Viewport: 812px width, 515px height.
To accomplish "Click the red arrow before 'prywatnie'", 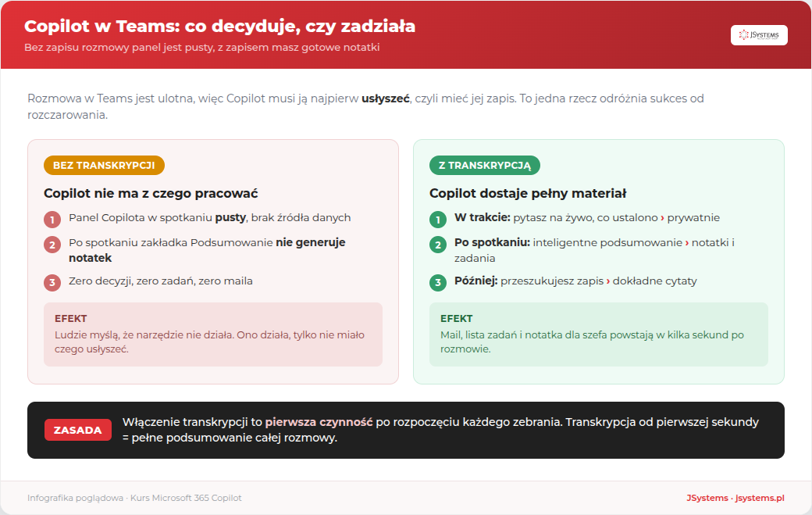I will (662, 218).
